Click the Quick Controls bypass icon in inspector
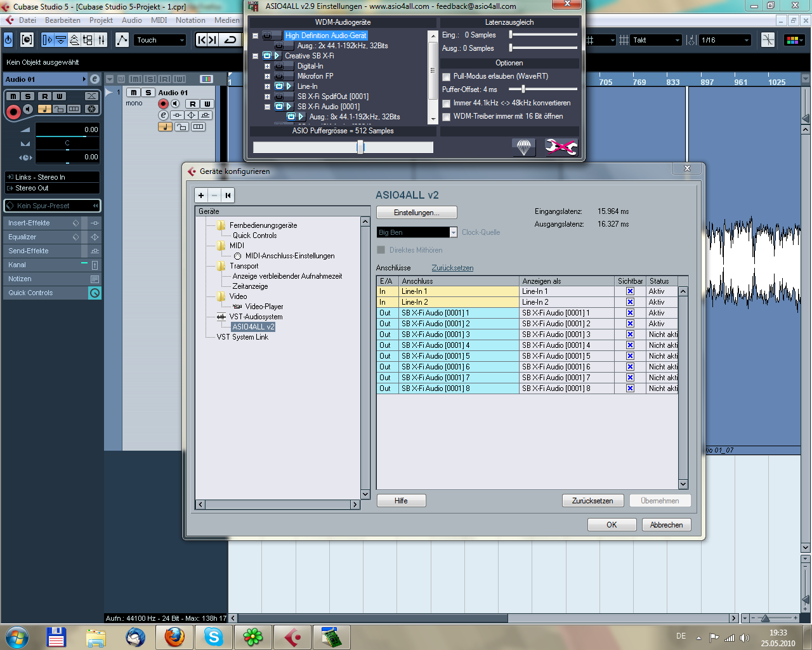This screenshot has height=650, width=812. pos(95,293)
